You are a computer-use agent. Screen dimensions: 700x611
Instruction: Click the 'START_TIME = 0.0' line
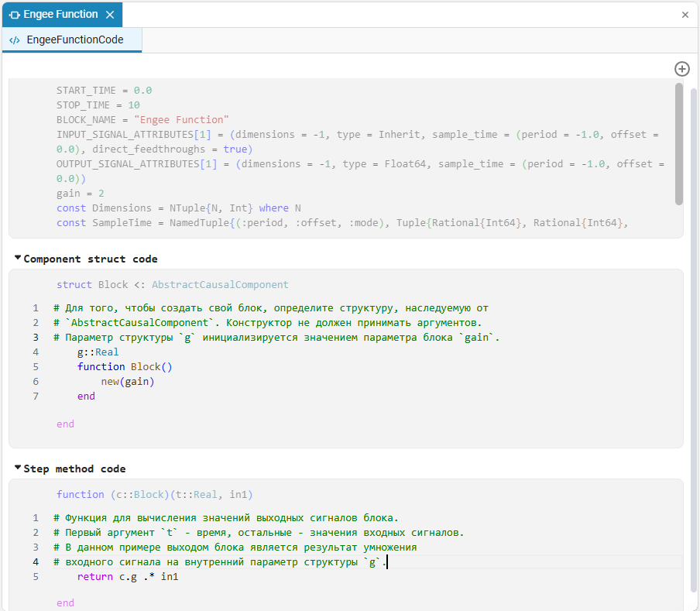pos(104,90)
